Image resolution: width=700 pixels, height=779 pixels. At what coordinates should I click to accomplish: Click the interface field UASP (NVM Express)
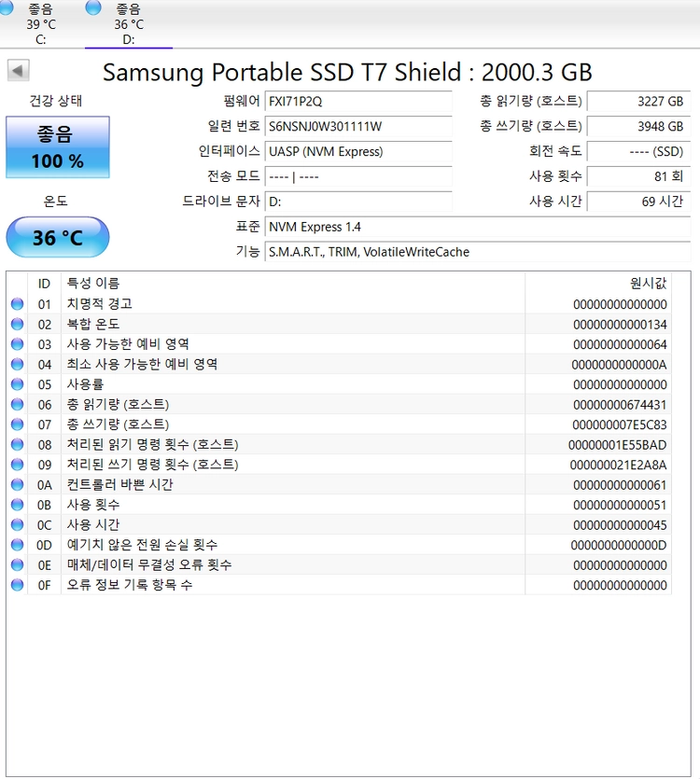(x=358, y=151)
